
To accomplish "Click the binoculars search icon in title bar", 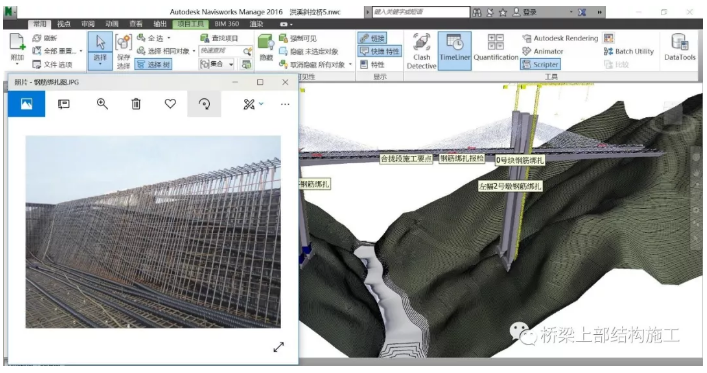I will [x=477, y=12].
